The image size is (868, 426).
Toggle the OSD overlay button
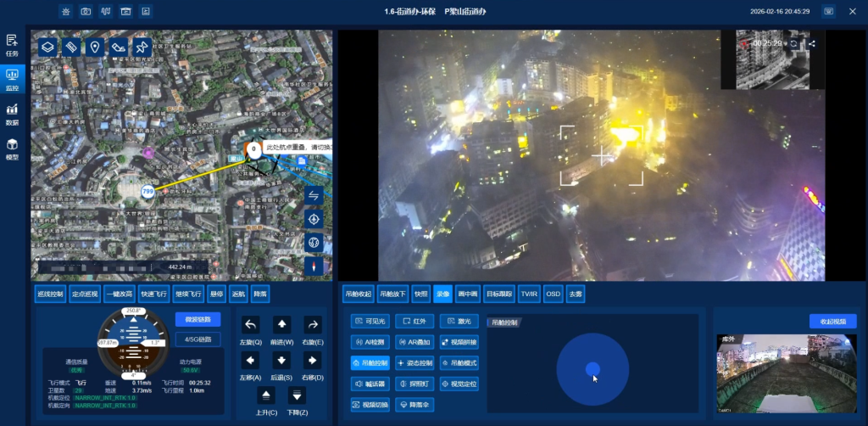point(553,294)
